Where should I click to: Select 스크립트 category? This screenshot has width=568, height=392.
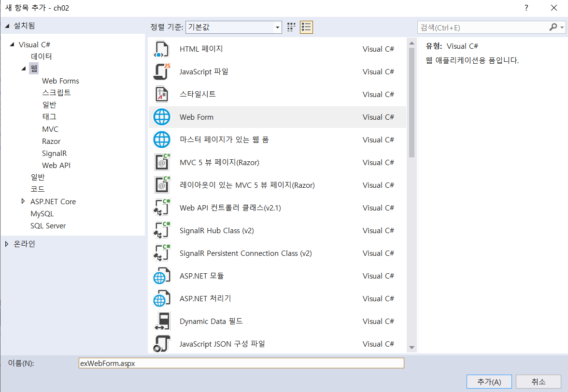tap(56, 93)
